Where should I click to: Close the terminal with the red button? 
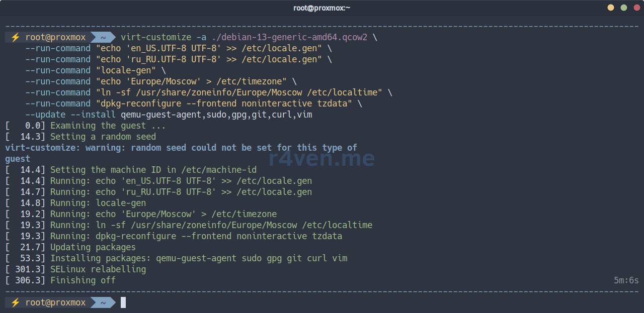tap(636, 8)
